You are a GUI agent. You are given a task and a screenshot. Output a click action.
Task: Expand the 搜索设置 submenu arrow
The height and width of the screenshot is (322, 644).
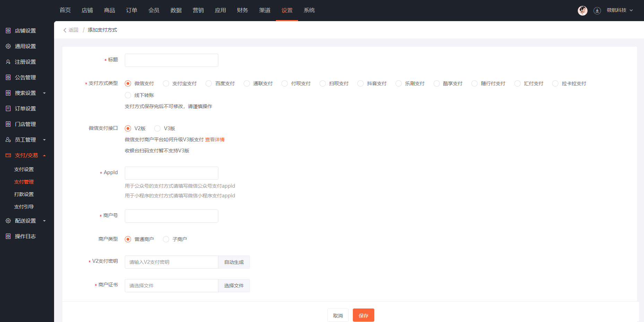pyautogui.click(x=44, y=93)
